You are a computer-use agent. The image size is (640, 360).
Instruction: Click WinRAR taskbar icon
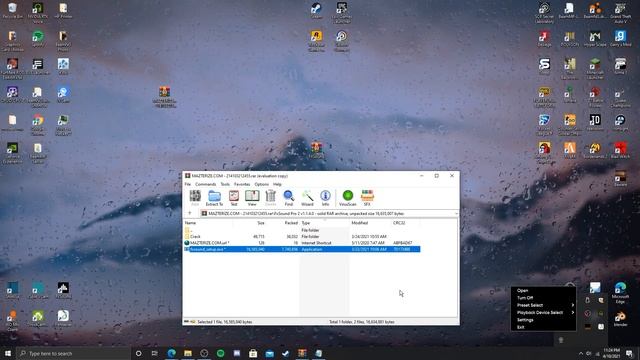[302, 353]
